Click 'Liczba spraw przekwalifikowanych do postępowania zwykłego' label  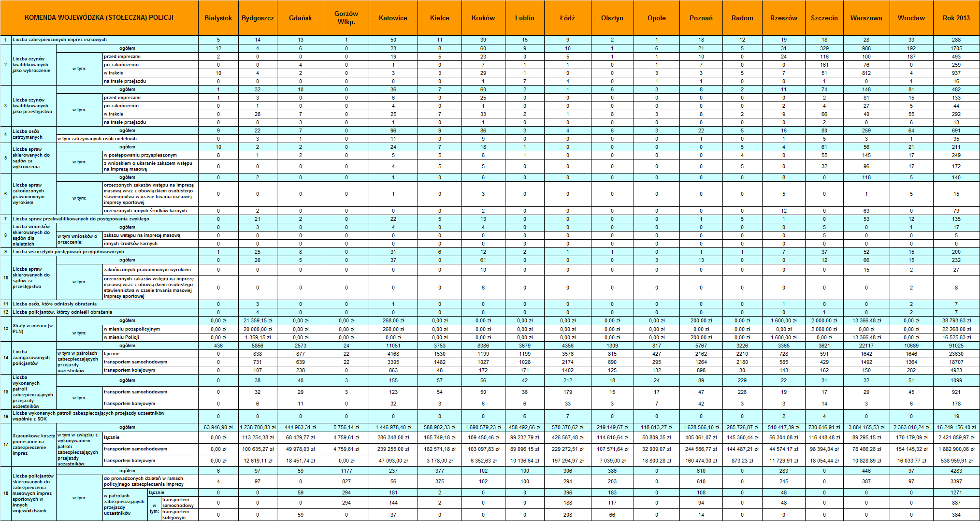coord(105,219)
